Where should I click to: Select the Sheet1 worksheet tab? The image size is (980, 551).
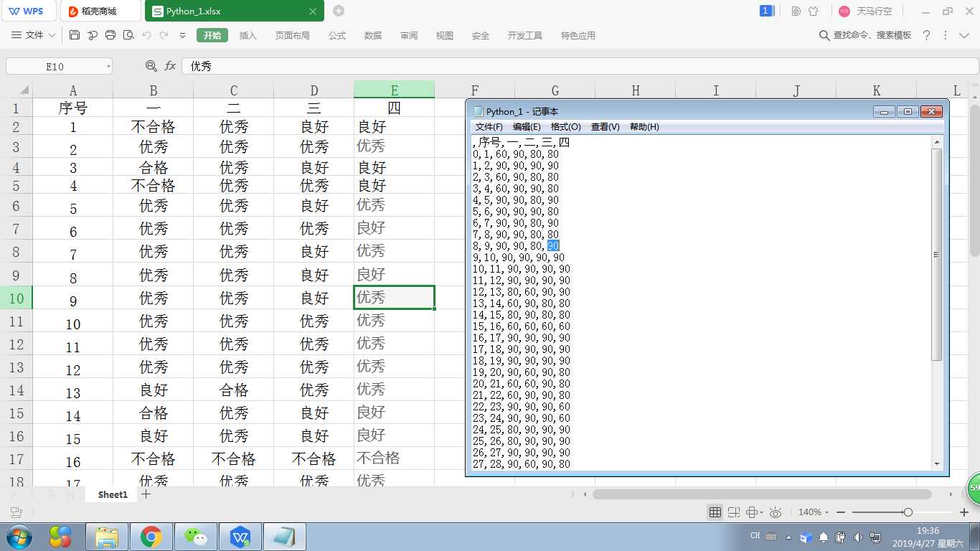(113, 494)
